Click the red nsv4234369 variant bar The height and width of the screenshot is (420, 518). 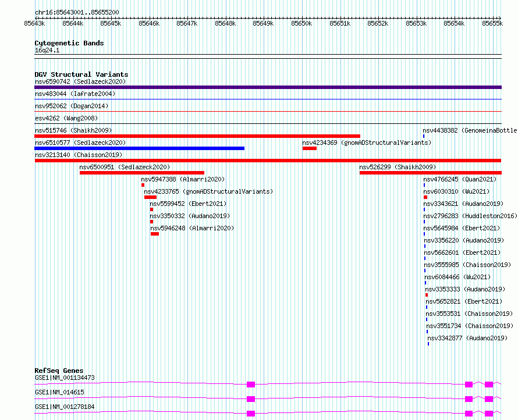[310, 148]
